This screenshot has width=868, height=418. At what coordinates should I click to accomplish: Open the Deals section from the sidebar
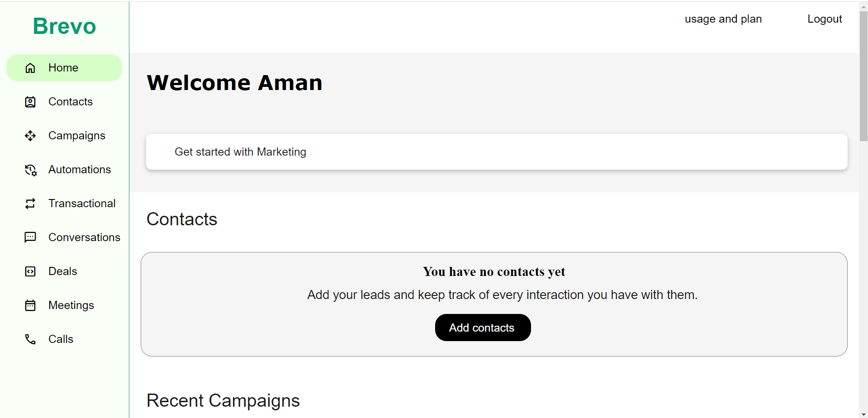[x=62, y=271]
